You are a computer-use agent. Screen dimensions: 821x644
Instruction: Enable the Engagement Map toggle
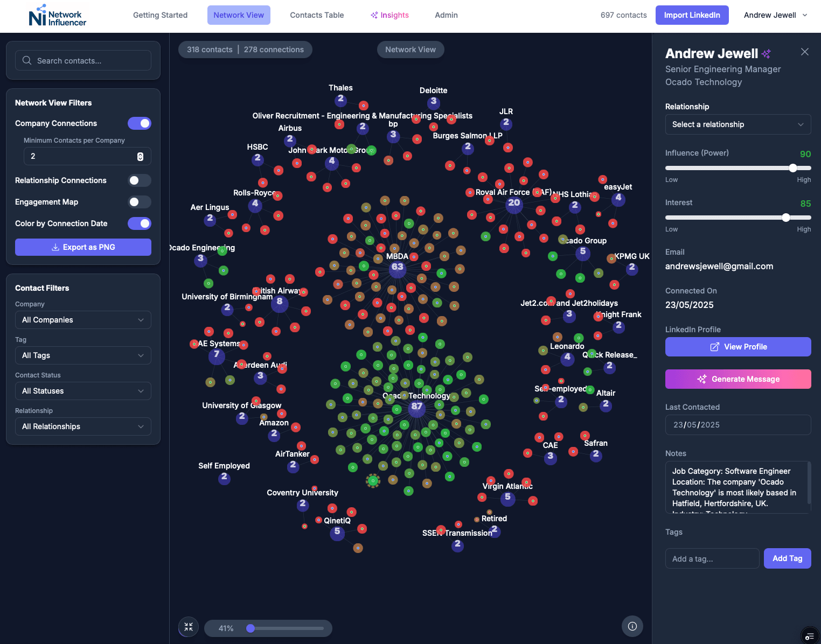click(140, 202)
